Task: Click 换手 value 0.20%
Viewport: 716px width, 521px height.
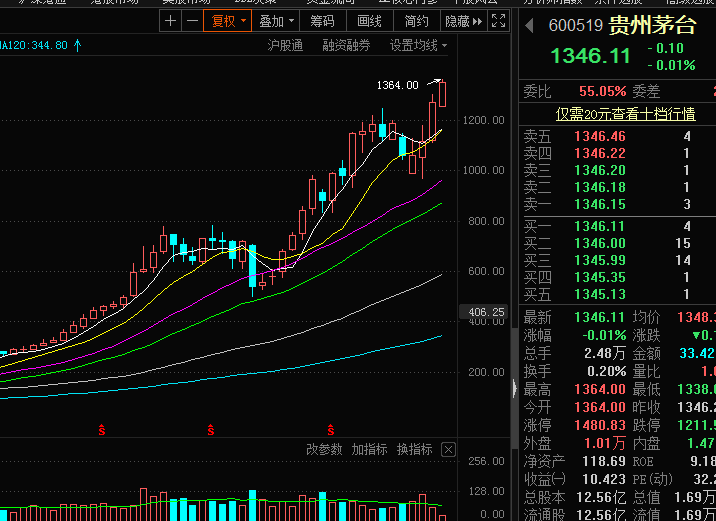Action: [606, 371]
